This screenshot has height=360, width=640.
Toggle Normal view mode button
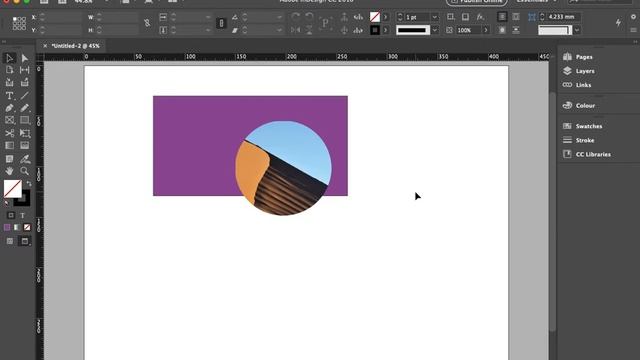[9, 241]
